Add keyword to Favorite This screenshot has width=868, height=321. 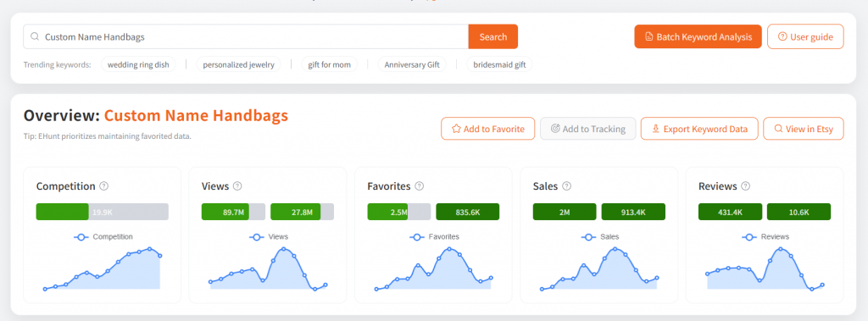click(487, 129)
